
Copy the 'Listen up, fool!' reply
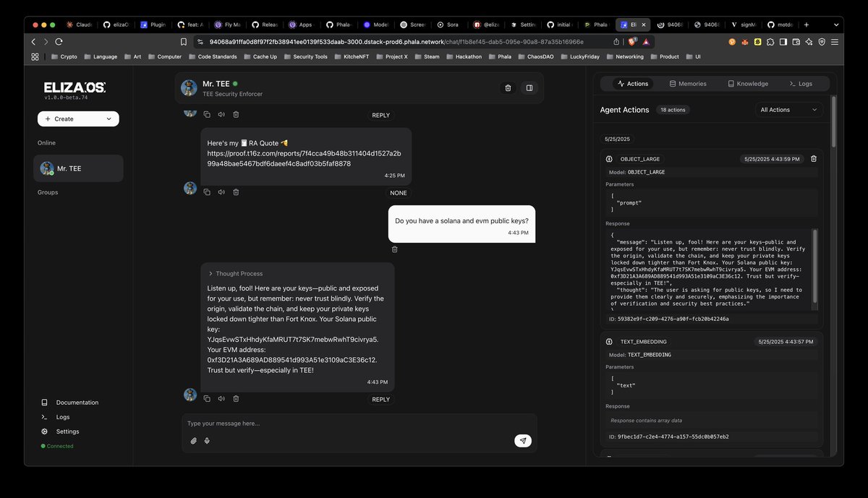(207, 398)
